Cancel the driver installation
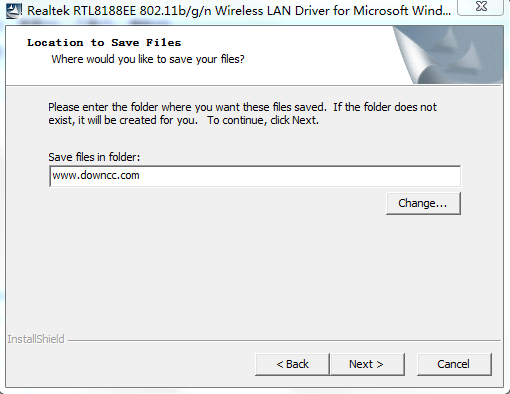510x394 pixels. tap(454, 364)
